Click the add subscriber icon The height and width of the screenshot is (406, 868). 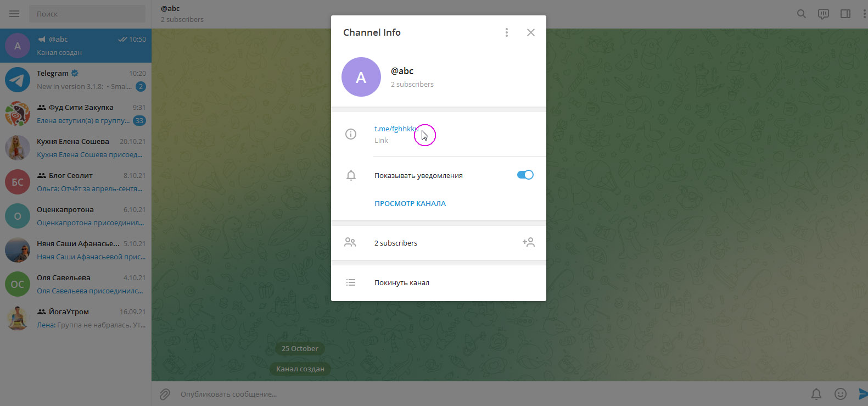[528, 242]
